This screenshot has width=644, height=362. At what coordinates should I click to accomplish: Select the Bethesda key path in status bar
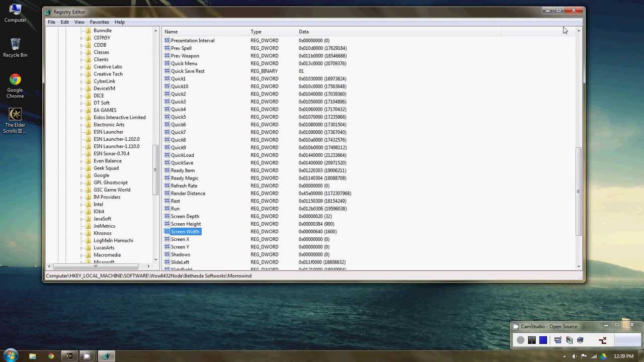(148, 276)
